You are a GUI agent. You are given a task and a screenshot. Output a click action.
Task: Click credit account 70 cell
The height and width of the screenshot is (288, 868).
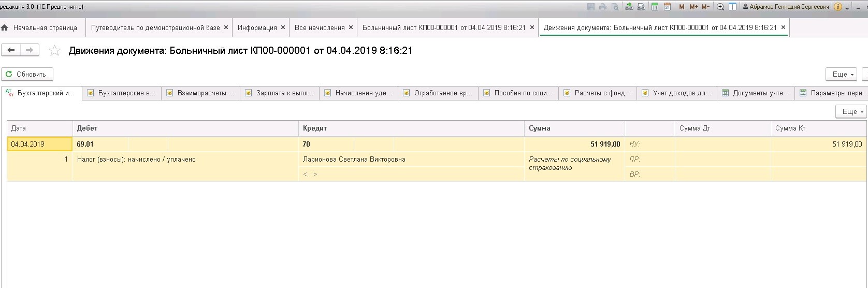[326, 144]
